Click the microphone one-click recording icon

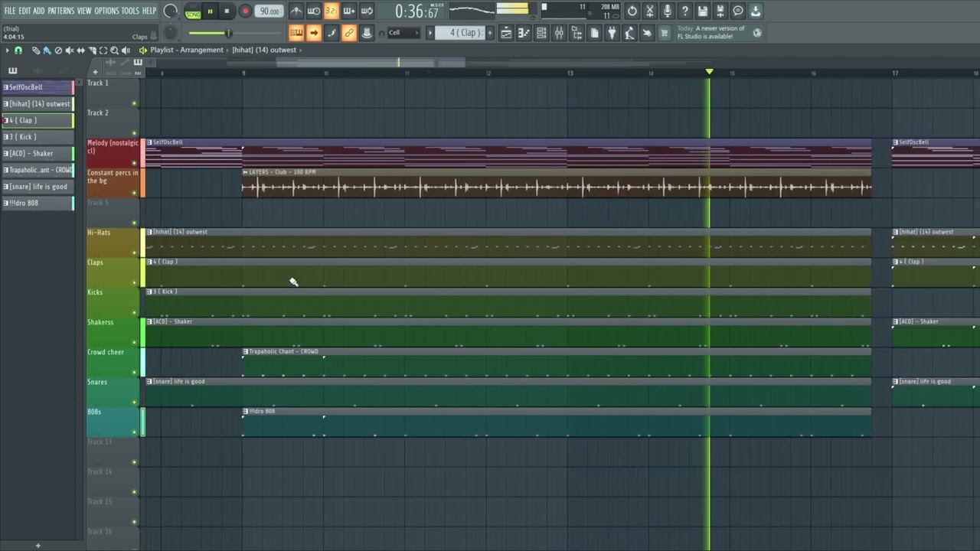667,11
